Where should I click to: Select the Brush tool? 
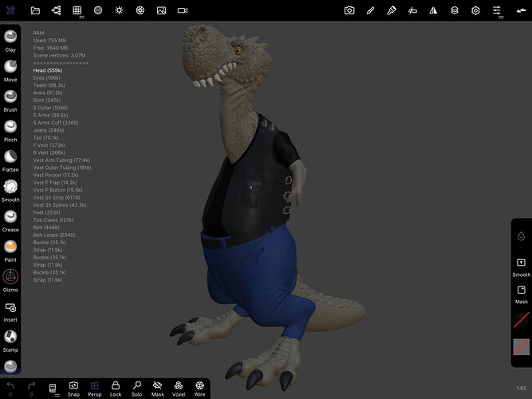pyautogui.click(x=10, y=101)
